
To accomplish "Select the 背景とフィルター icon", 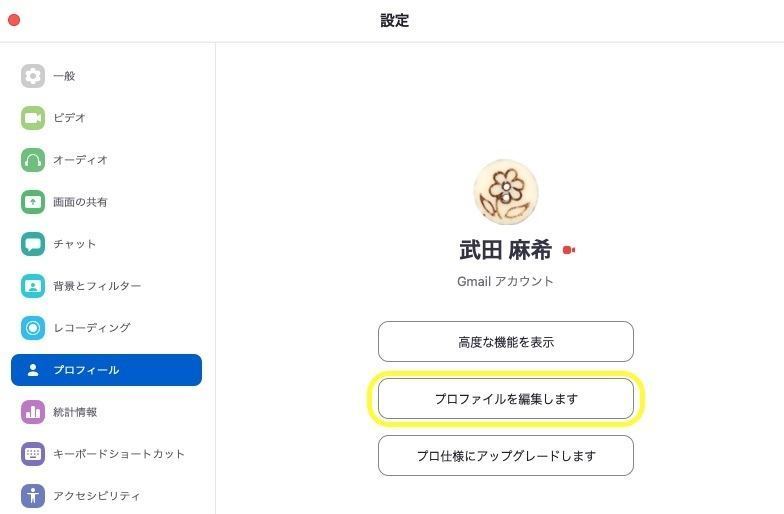I will pos(33,286).
